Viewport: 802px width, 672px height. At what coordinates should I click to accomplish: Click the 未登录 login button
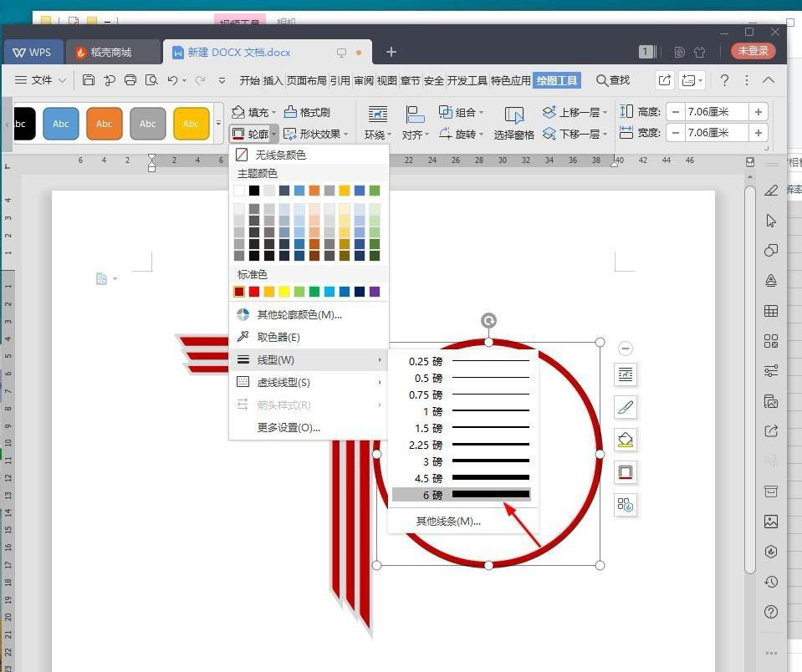tap(753, 51)
